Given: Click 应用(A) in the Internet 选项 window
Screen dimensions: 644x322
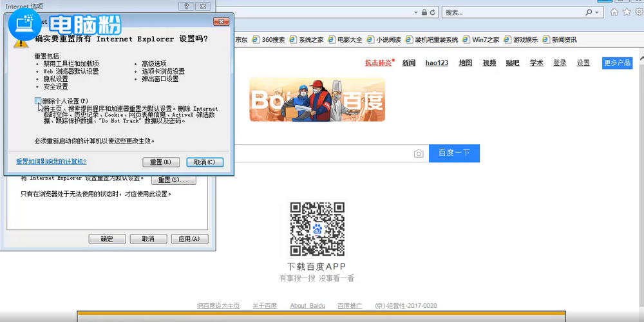Looking at the screenshot, I should (x=190, y=239).
